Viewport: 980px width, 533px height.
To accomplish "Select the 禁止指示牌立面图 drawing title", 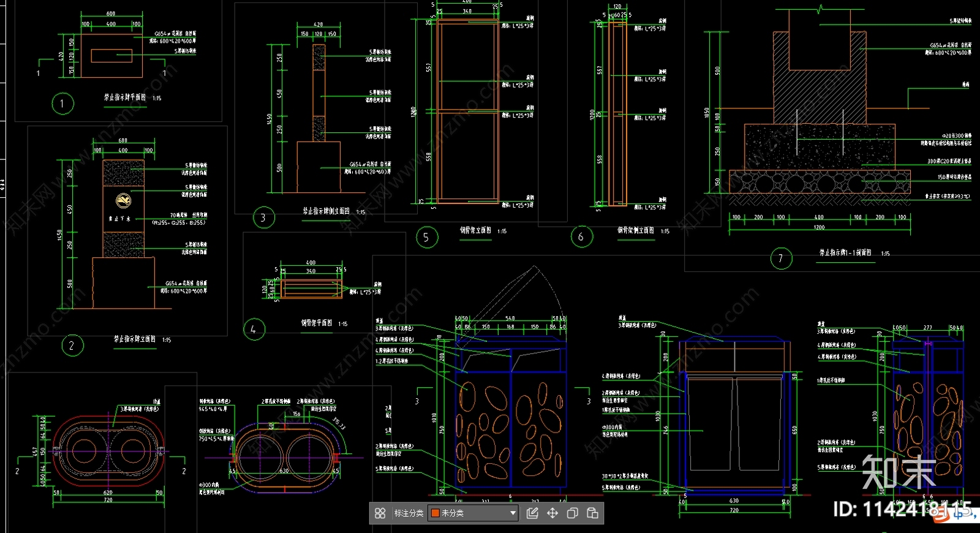I will click(x=134, y=339).
